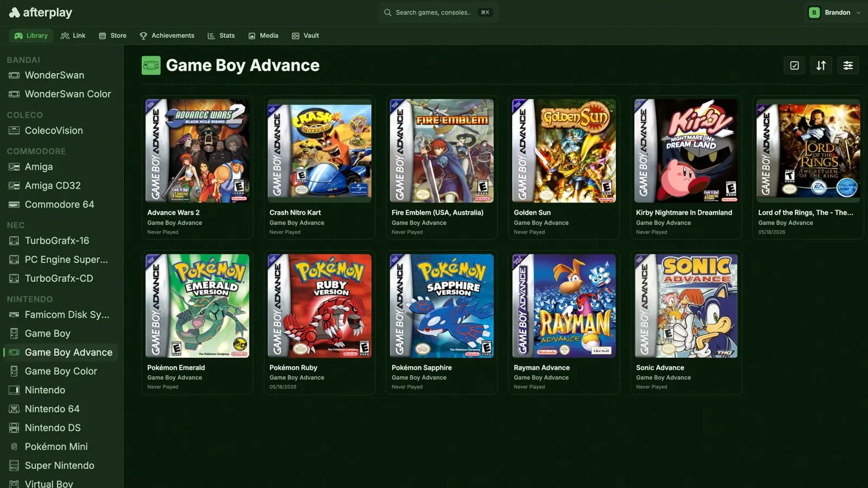Open the Achievements tab
Screen dimensions: 868x488
coord(167,36)
